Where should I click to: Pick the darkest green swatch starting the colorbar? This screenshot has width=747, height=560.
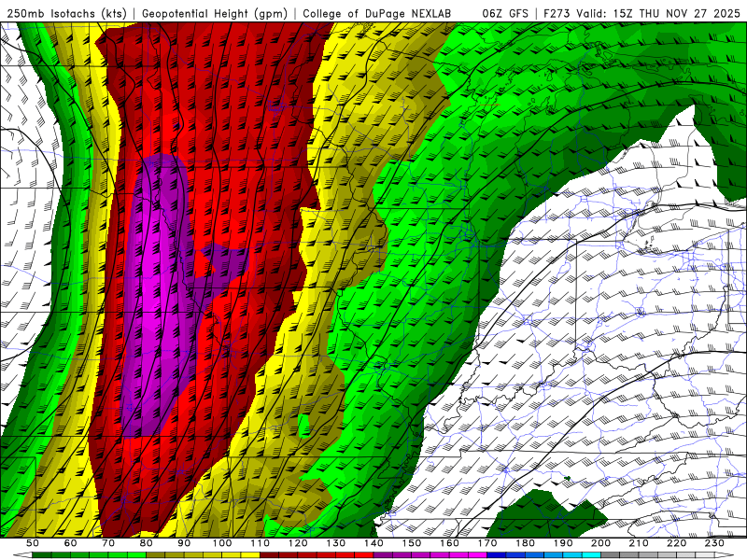(x=41, y=555)
